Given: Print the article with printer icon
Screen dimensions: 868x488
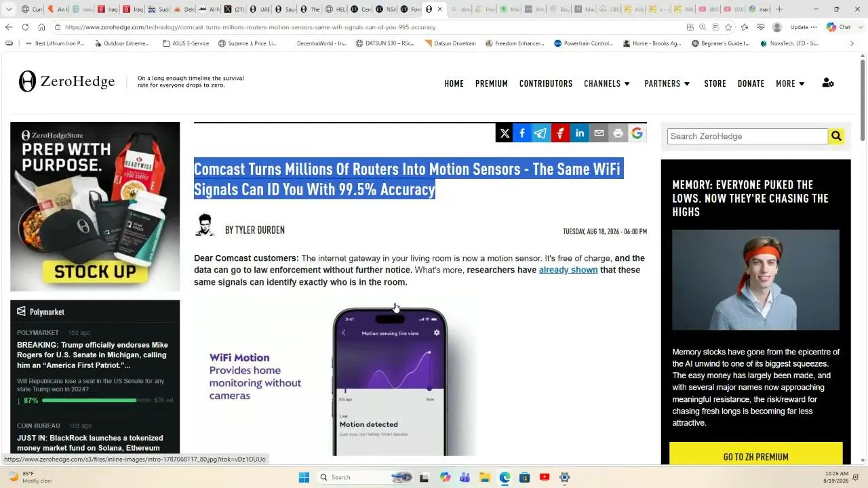Looking at the screenshot, I should (x=618, y=134).
